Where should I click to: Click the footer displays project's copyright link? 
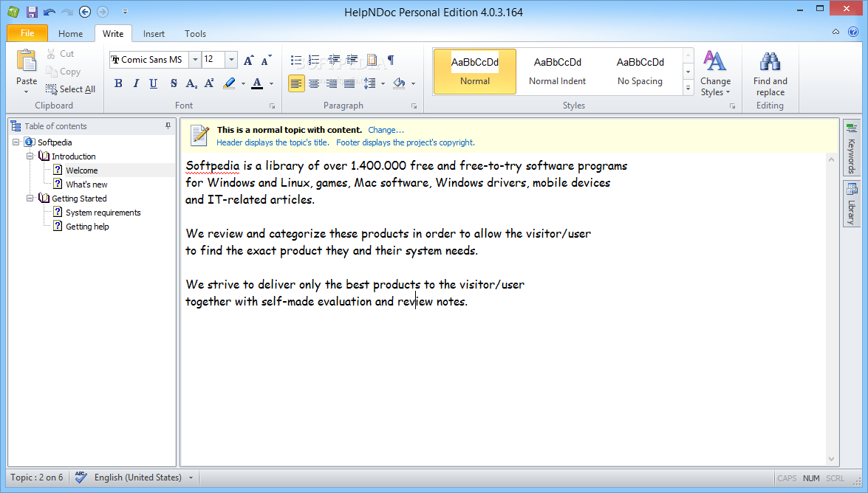click(x=406, y=142)
